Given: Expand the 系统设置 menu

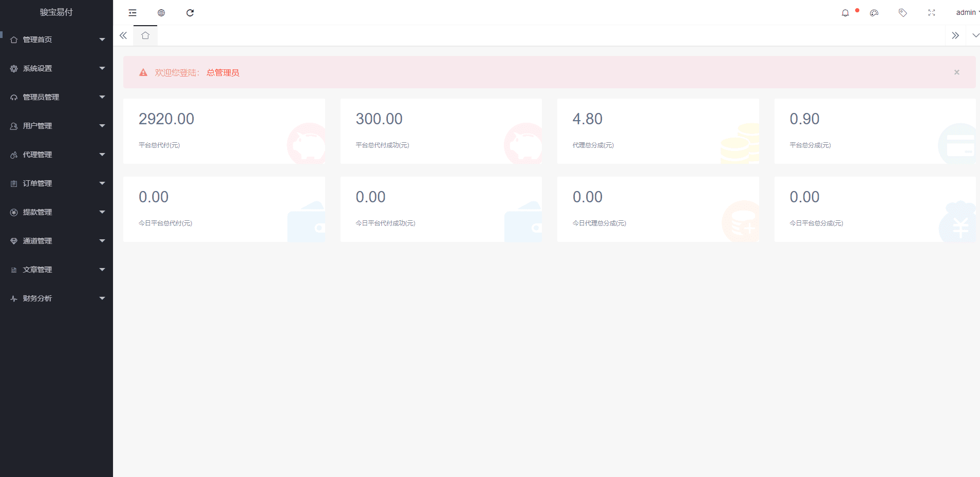Looking at the screenshot, I should [x=56, y=68].
